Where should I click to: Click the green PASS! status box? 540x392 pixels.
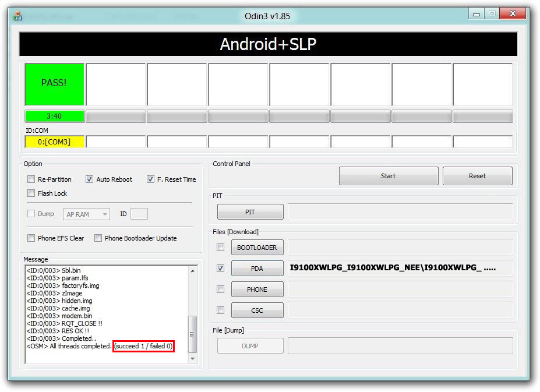tap(54, 84)
